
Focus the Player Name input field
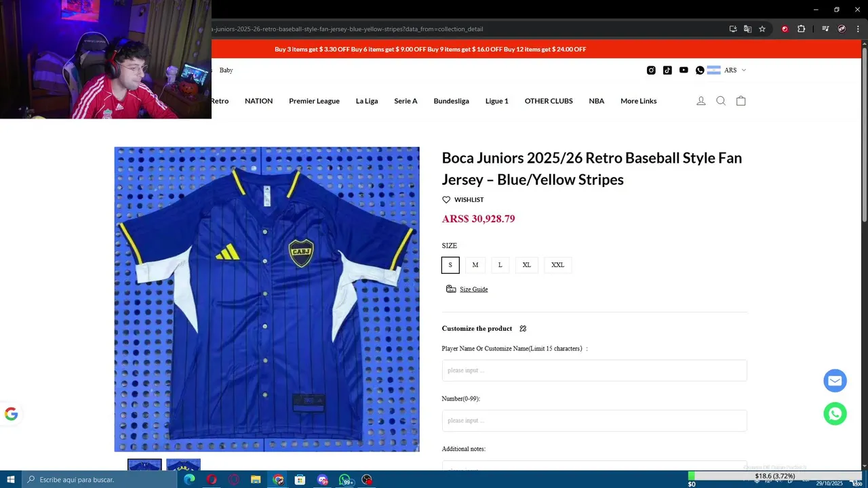595,371
